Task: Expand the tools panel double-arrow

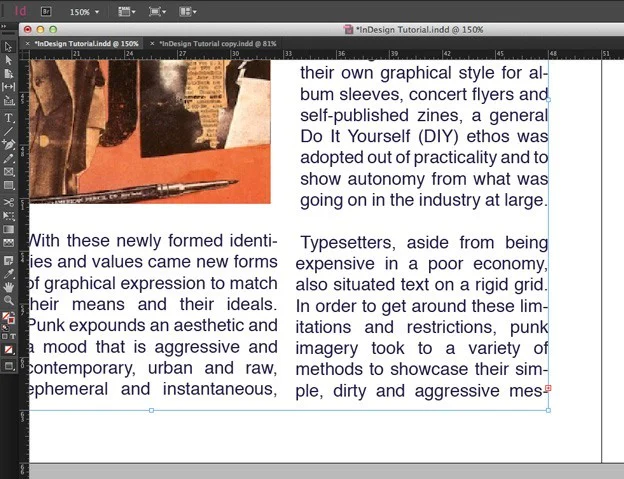Action: coord(3,27)
